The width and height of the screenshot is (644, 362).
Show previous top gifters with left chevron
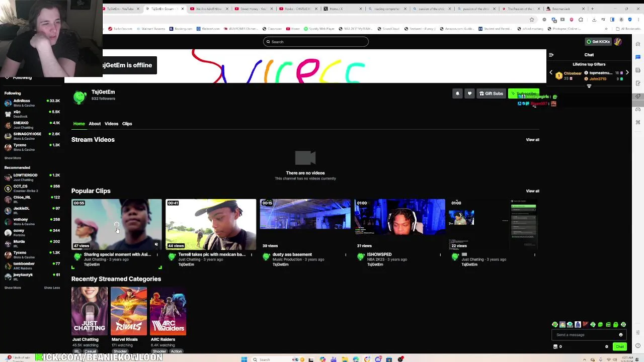tap(551, 73)
